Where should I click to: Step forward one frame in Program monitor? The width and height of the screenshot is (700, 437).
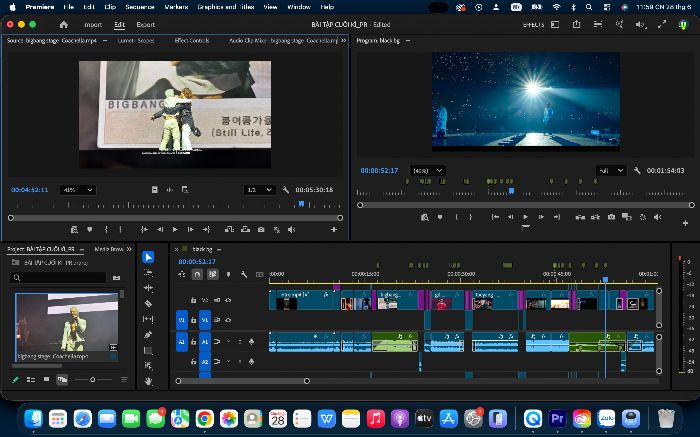pos(541,217)
